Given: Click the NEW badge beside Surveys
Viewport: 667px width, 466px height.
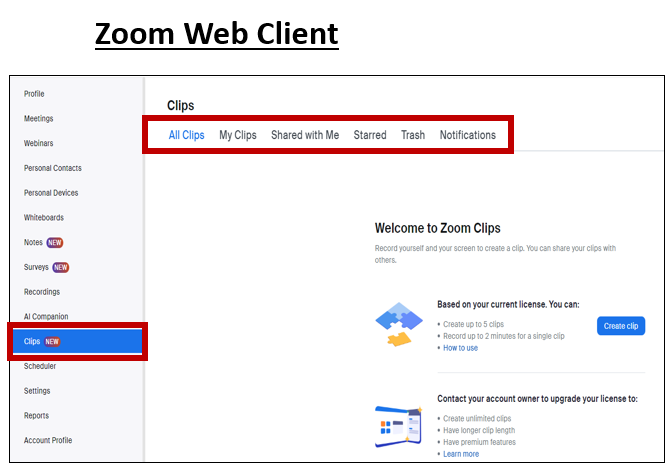Looking at the screenshot, I should [x=60, y=267].
